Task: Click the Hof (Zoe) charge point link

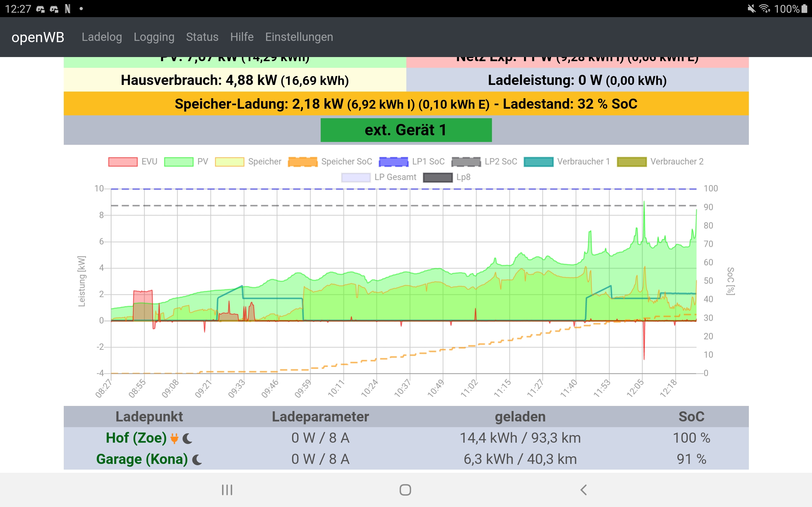Action: point(136,438)
